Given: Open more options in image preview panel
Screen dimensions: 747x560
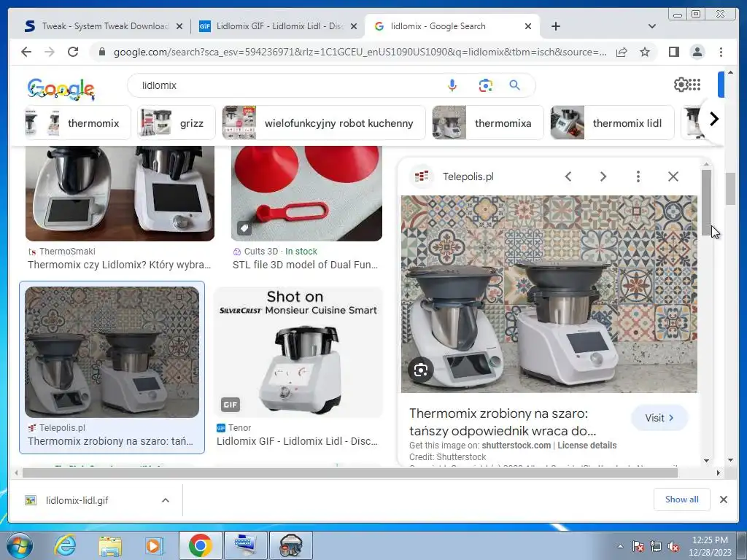Looking at the screenshot, I should tap(638, 176).
